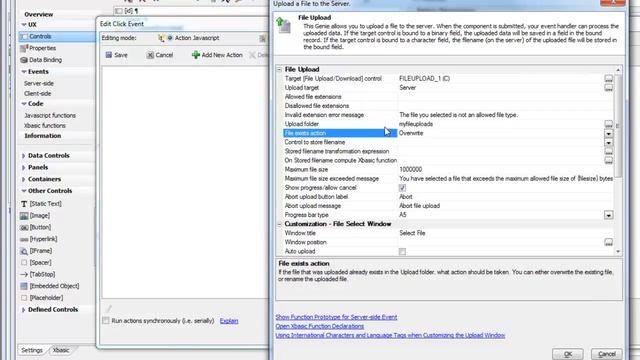Open Xbasic Function Declarations link

[320, 326]
